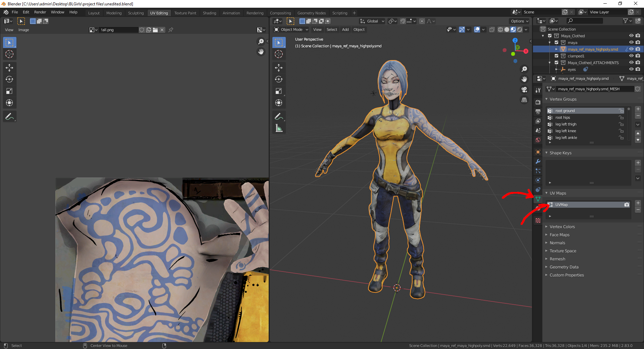Expand the Geometry Data panel
644x349 pixels.
click(564, 267)
